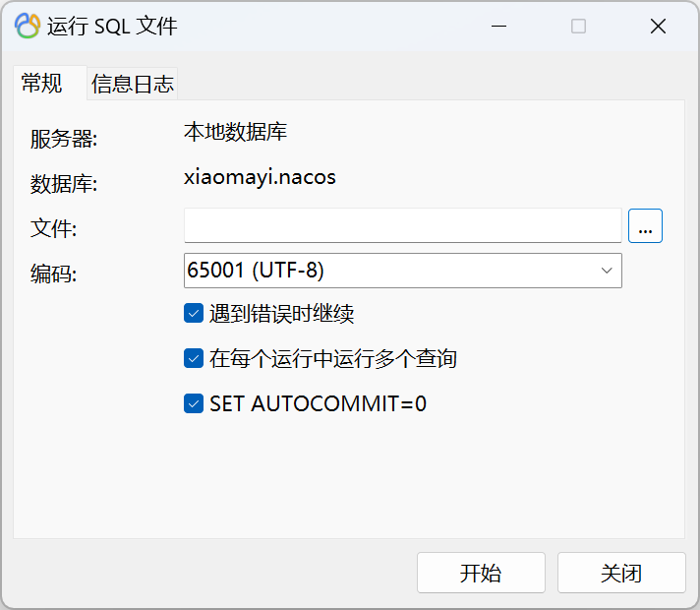
Task: Click the 本地数据库 server name
Action: tap(235, 132)
